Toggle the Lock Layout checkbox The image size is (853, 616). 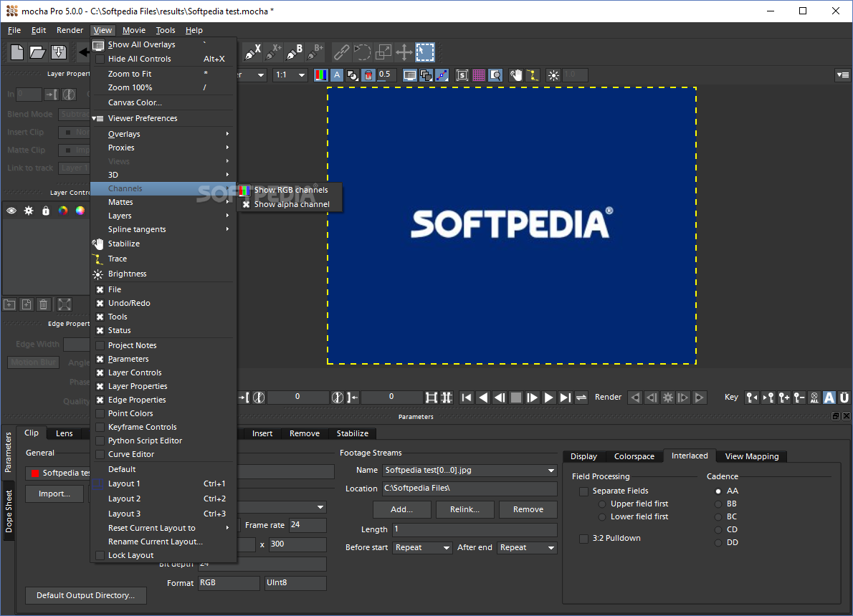100,555
